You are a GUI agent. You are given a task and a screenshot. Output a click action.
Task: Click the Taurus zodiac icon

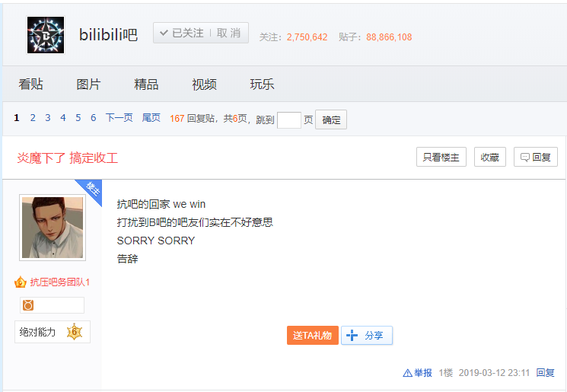coord(28,305)
